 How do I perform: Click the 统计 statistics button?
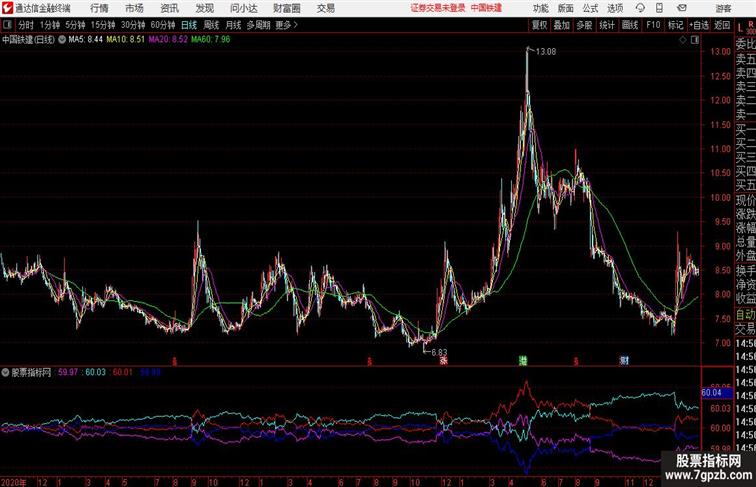pyautogui.click(x=607, y=25)
